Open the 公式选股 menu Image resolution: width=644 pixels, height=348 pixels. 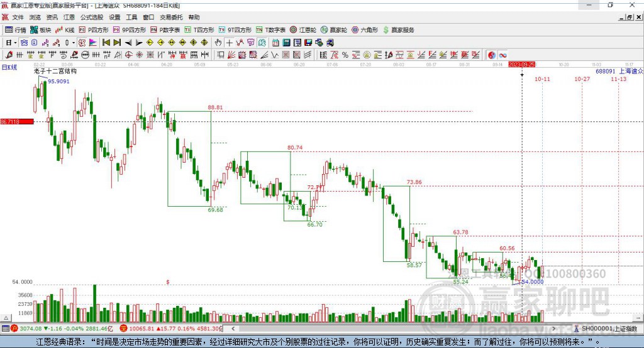(92, 17)
